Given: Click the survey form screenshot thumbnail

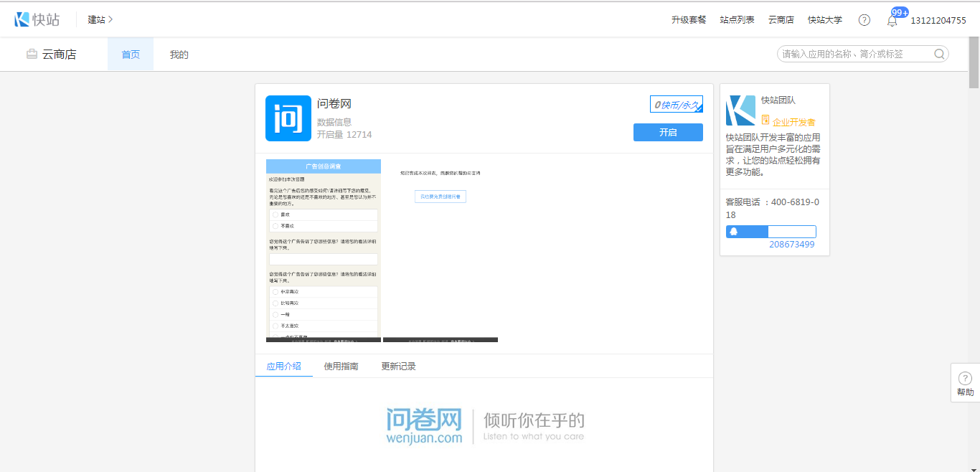Looking at the screenshot, I should click(x=323, y=250).
